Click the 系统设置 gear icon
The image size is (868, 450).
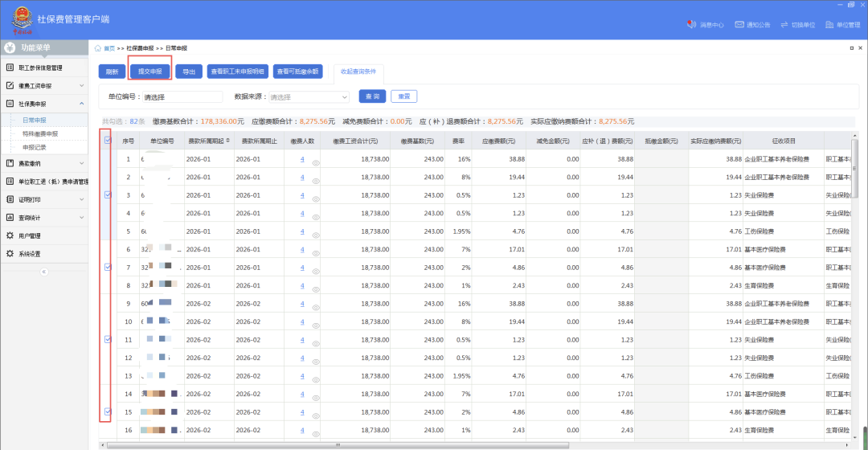pos(10,253)
